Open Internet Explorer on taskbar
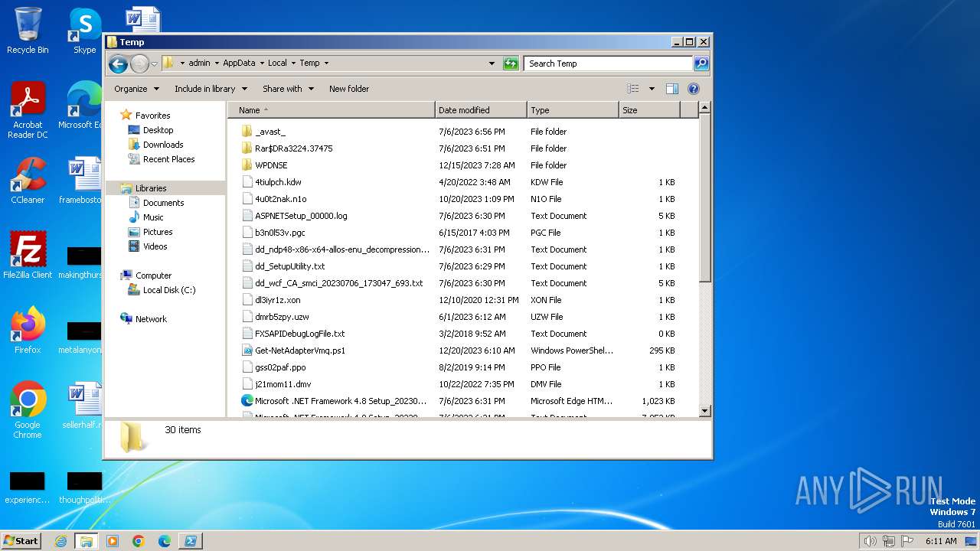The width and height of the screenshot is (980, 551). 60,541
